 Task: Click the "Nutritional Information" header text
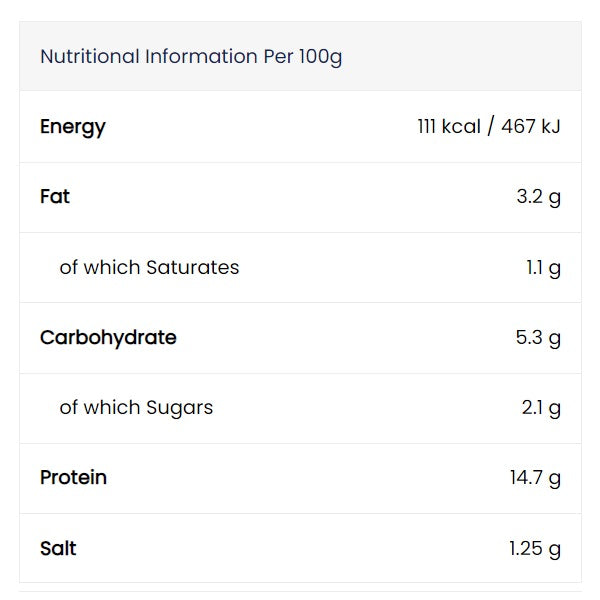point(148,57)
